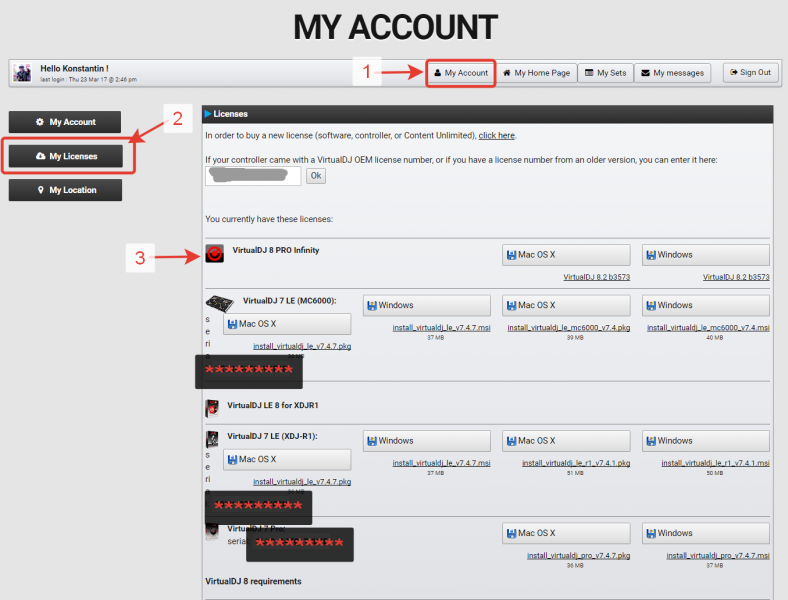Image resolution: width=788 pixels, height=600 pixels.
Task: Sign Out of the account
Action: pyautogui.click(x=750, y=72)
